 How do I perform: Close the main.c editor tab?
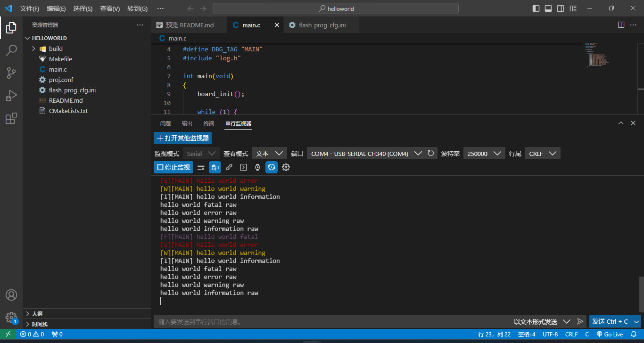[x=277, y=25]
